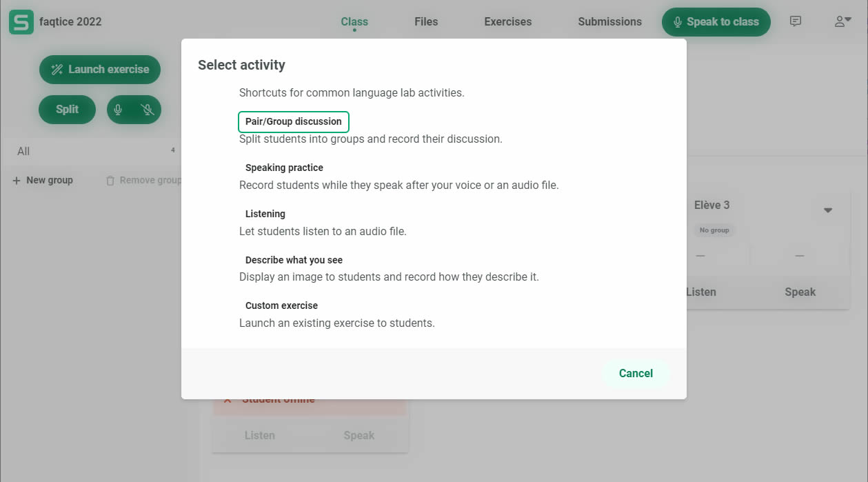This screenshot has height=482, width=868.
Task: Open the chat messages icon
Action: click(795, 21)
